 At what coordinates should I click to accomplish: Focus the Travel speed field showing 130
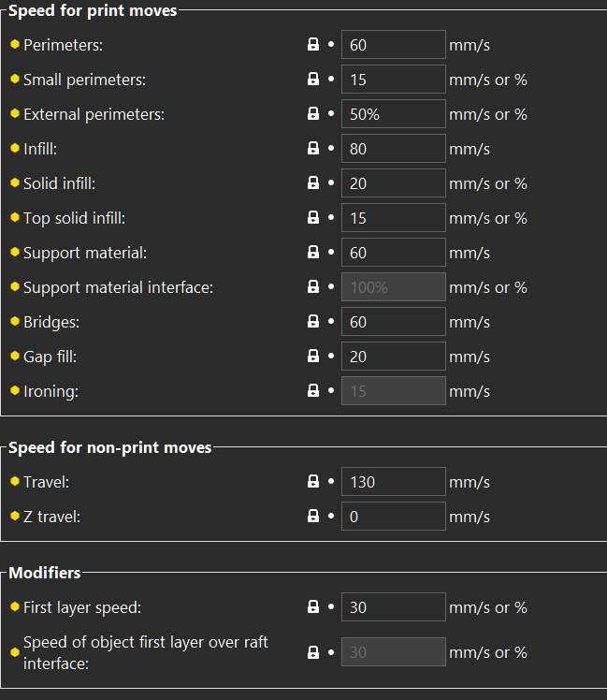393,481
